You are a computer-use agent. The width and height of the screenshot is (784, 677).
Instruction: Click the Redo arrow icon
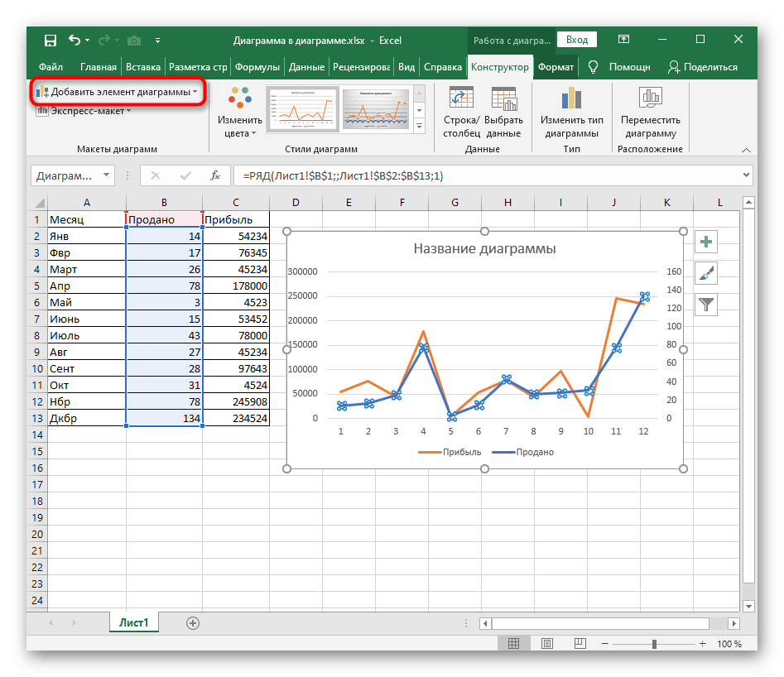104,40
